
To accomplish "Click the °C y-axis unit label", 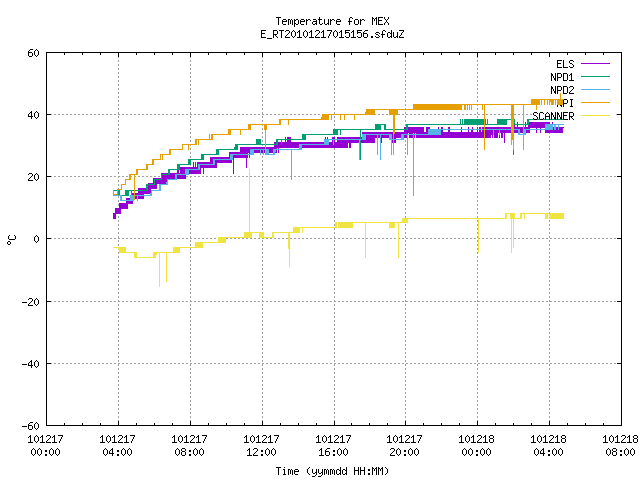I will tap(11, 240).
